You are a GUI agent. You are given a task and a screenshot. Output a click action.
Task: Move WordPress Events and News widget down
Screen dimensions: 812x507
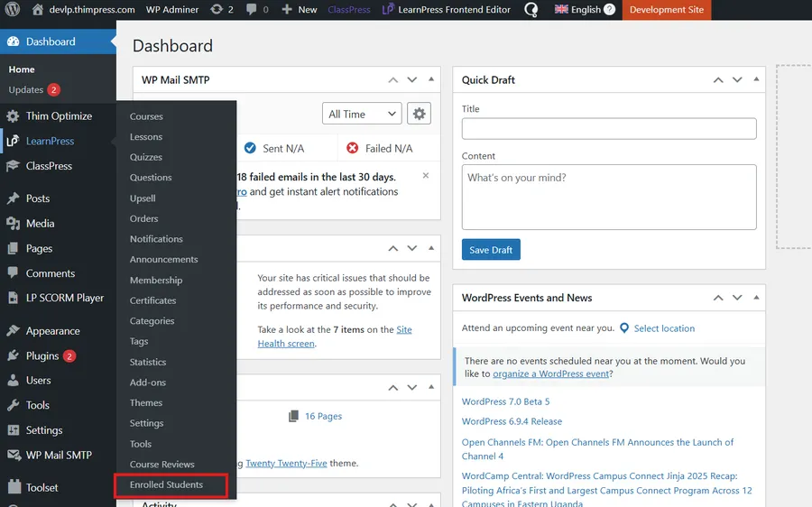pyautogui.click(x=737, y=298)
